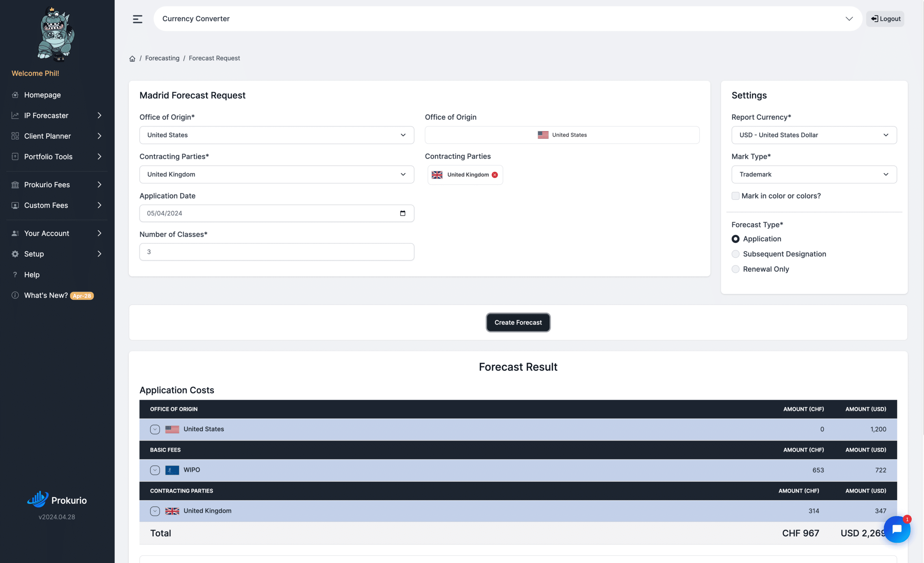Screen dimensions: 924x563
Task: Go to the Forecasting breadcrumb link
Action: click(x=162, y=58)
